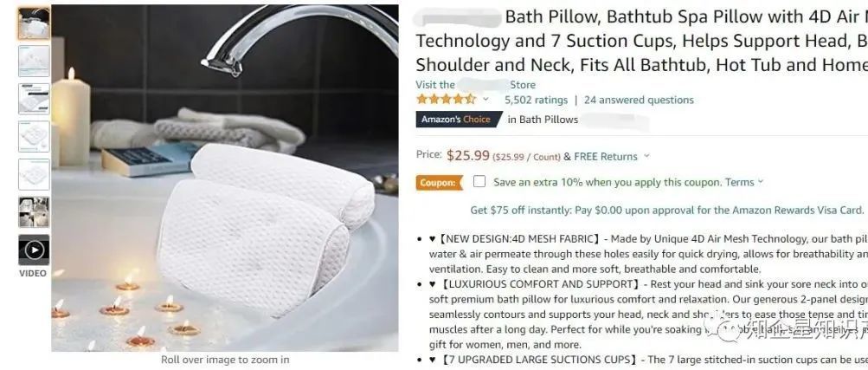
Task: Play the product video thumbnail
Action: [x=34, y=250]
